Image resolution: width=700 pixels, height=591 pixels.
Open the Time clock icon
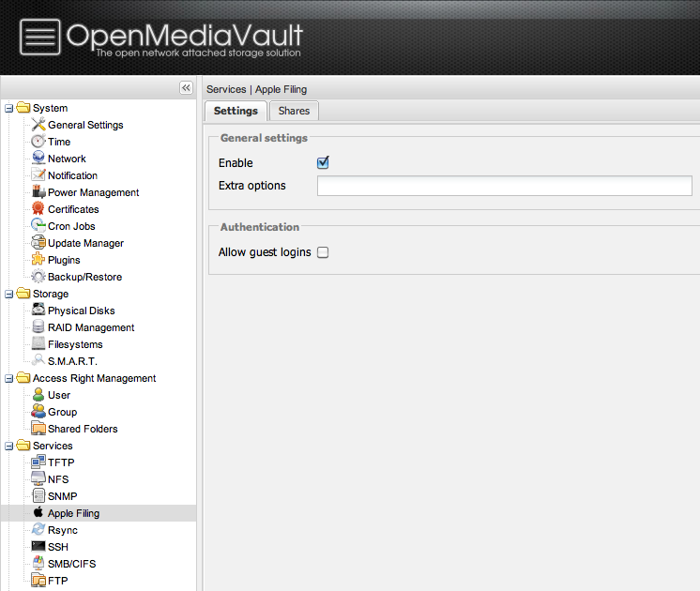click(38, 142)
